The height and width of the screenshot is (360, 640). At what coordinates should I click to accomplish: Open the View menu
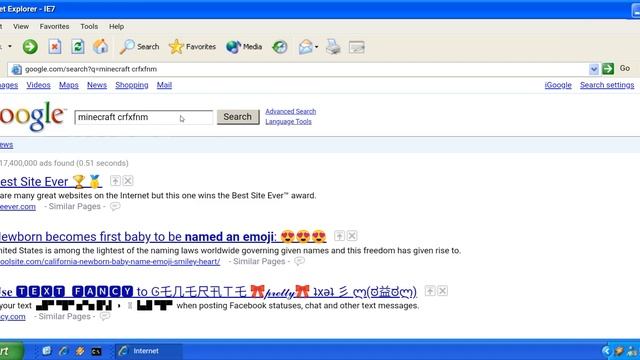(x=21, y=27)
